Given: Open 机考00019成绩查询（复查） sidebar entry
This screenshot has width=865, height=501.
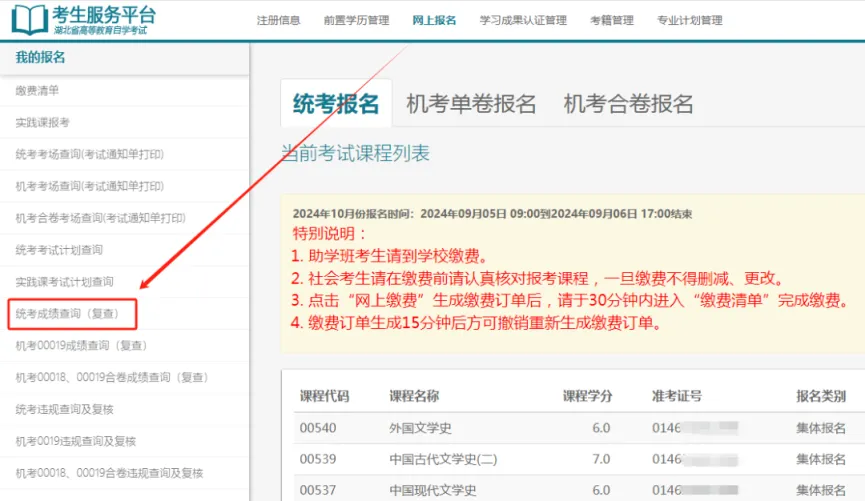Looking at the screenshot, I should [81, 346].
